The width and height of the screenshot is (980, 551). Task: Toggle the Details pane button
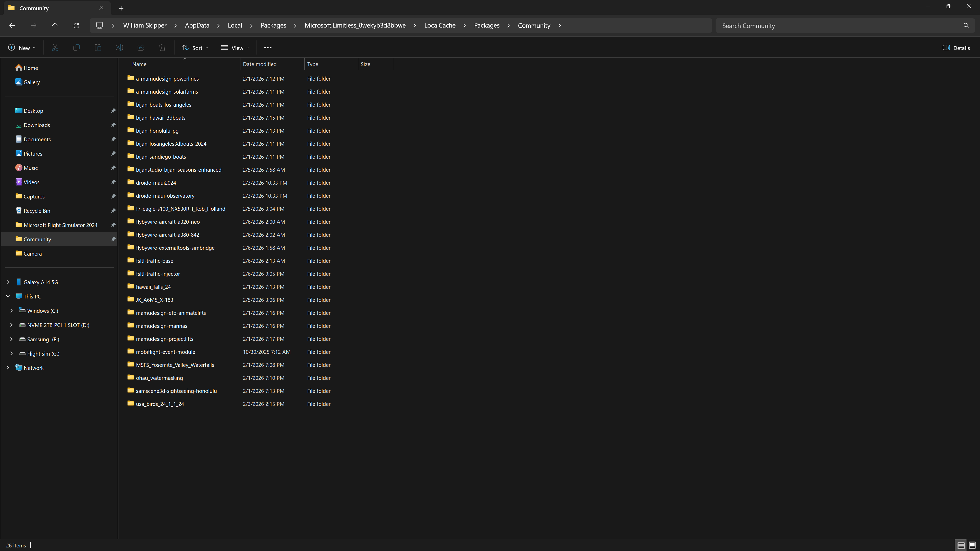pyautogui.click(x=956, y=47)
